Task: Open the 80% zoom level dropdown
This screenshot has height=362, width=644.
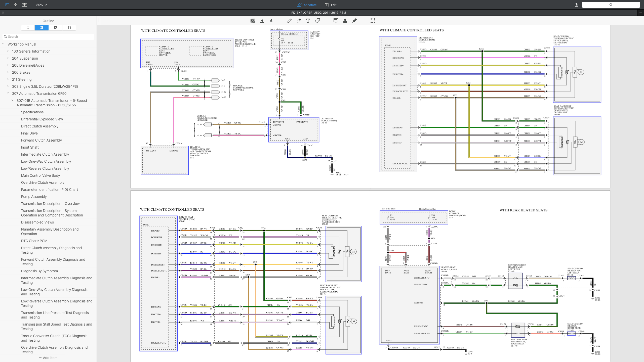Action: coord(42,5)
